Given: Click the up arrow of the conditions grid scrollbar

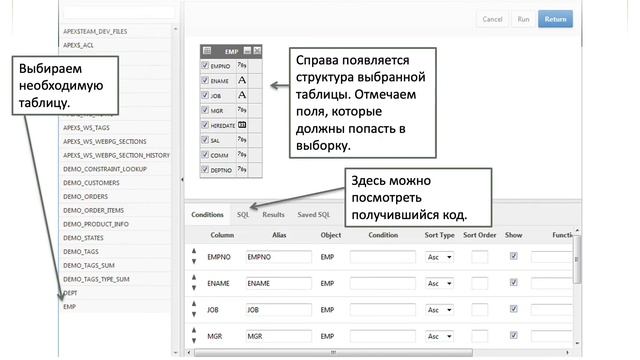Looking at the screenshot, I should coord(577,231).
